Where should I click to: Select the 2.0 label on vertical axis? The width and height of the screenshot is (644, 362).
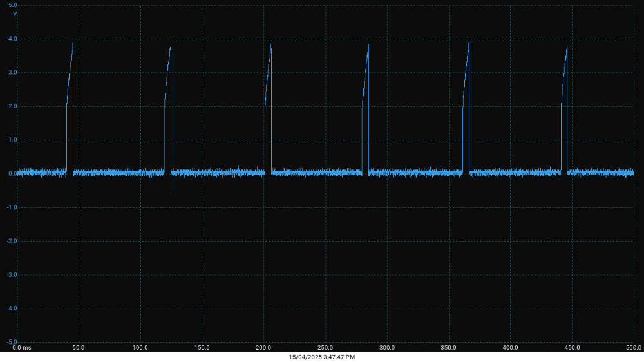point(13,106)
